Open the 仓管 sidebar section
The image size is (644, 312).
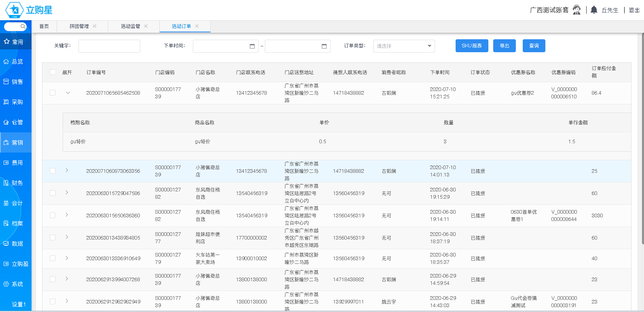[16, 122]
